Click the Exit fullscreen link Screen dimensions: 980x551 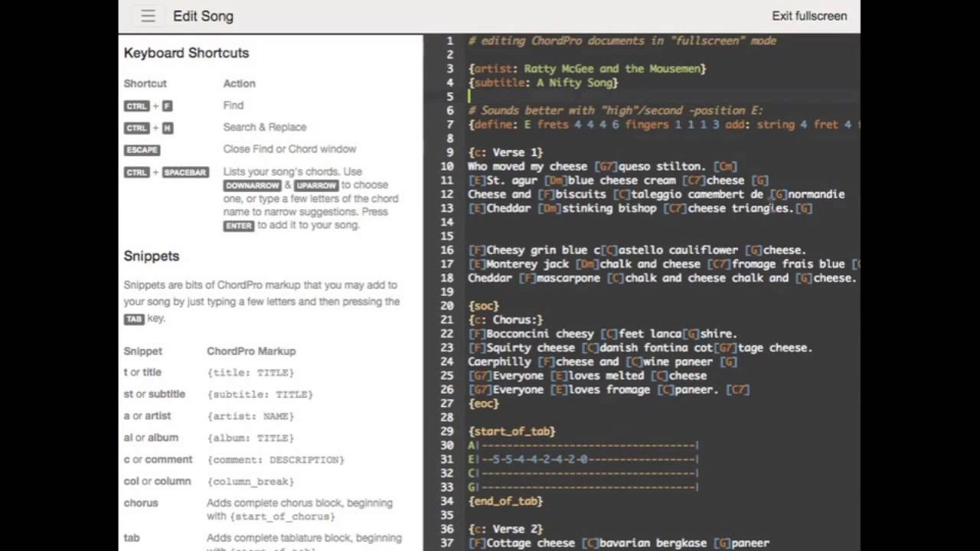[x=809, y=16]
